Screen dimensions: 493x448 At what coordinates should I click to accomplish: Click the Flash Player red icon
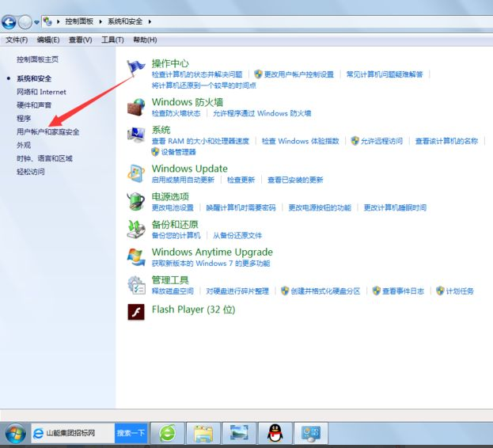[136, 310]
